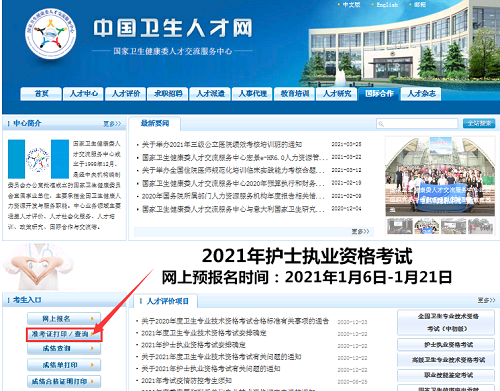This screenshot has width=500, height=391.
Task: Click the heart-hands doctor image
Action: 38,266
